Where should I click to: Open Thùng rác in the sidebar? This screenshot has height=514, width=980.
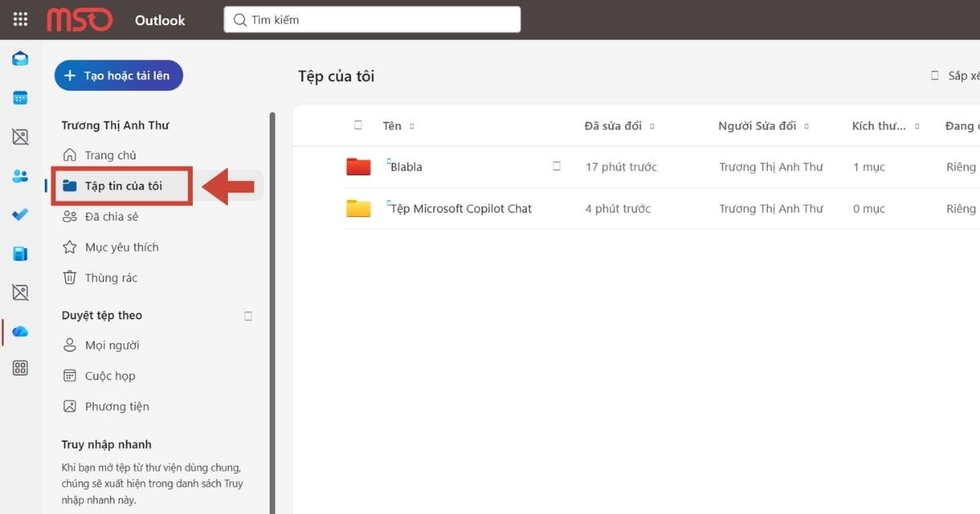[x=111, y=277]
